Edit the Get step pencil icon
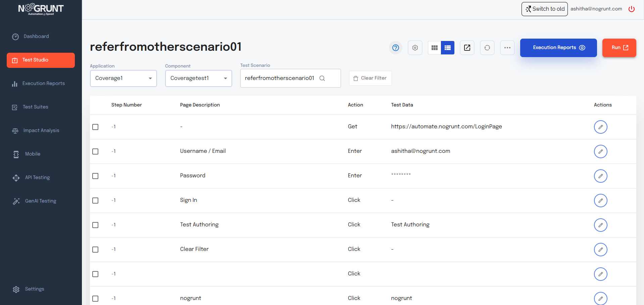Viewport: 644px width, 305px height. (x=601, y=127)
